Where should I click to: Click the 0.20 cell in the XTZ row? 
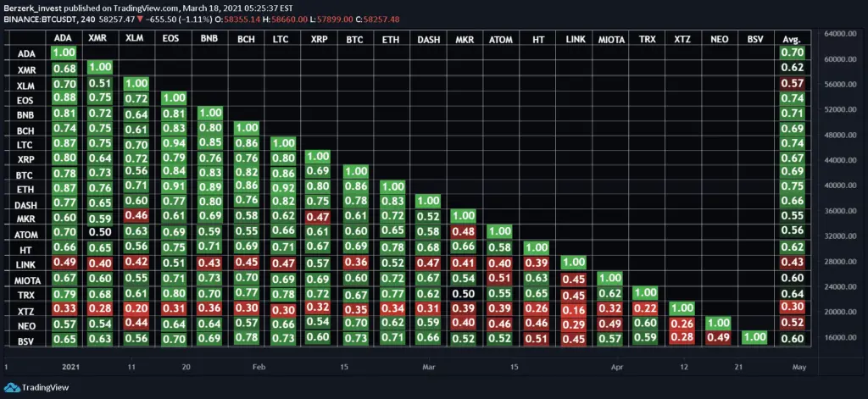tap(136, 308)
